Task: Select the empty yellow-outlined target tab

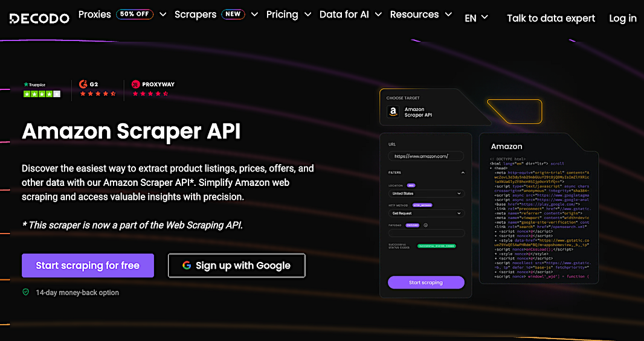Action: [515, 111]
